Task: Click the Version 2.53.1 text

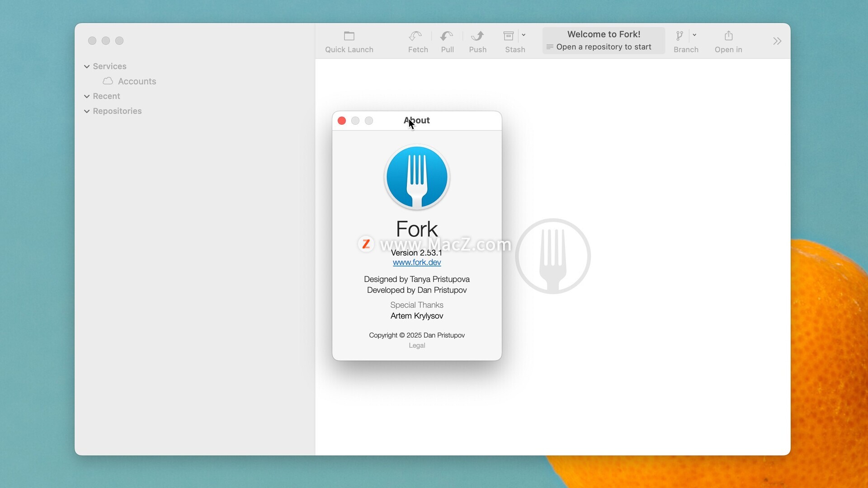Action: 416,253
